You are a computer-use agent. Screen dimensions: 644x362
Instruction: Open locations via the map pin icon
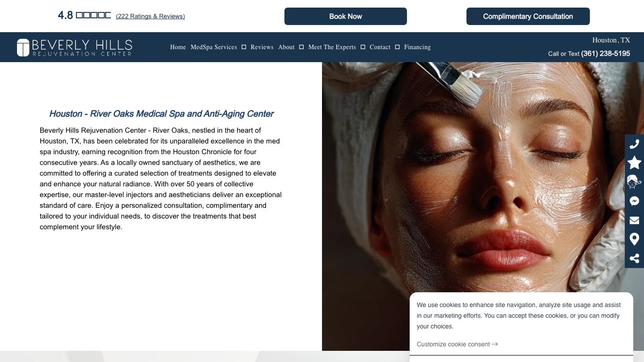(x=634, y=239)
